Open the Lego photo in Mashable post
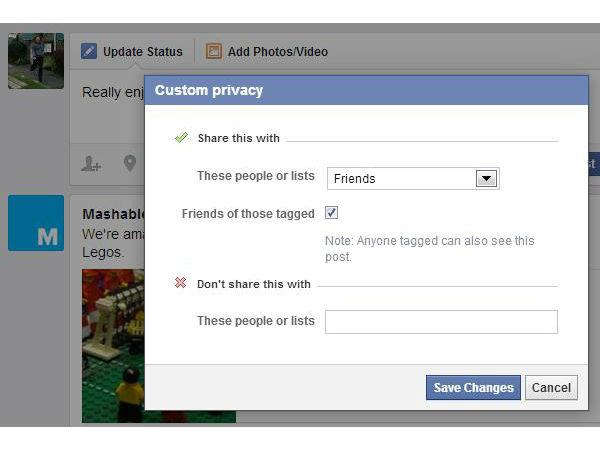Image resolution: width=600 pixels, height=450 pixels. click(113, 346)
